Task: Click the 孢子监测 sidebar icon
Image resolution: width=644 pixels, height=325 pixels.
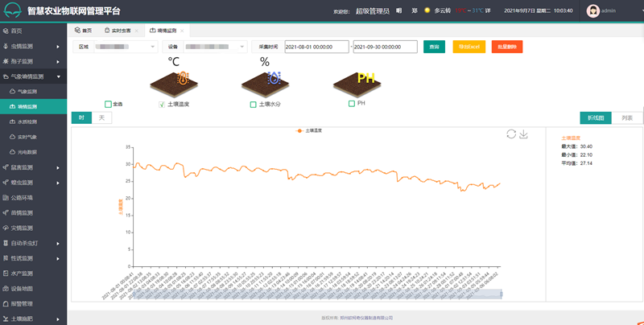Action: (6, 61)
